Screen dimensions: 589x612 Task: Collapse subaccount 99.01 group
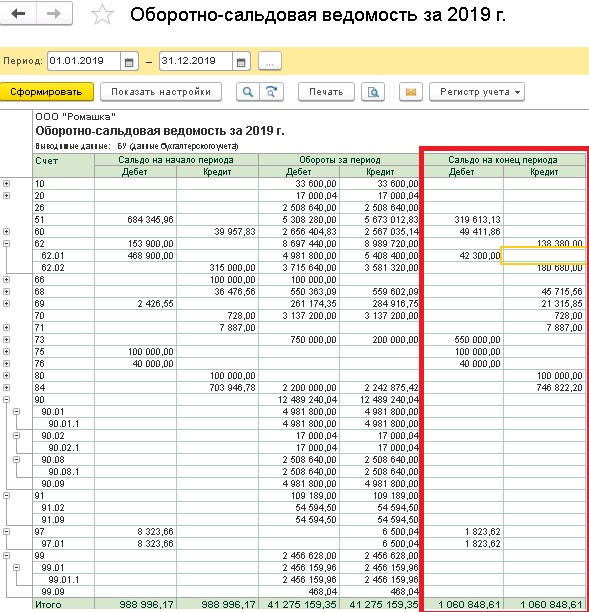(16, 568)
